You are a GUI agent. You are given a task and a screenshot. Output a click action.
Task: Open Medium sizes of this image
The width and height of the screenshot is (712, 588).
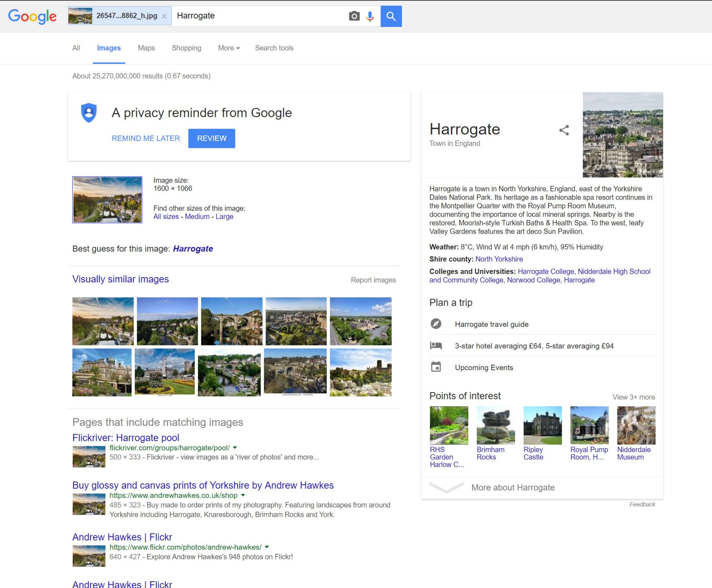tap(197, 217)
